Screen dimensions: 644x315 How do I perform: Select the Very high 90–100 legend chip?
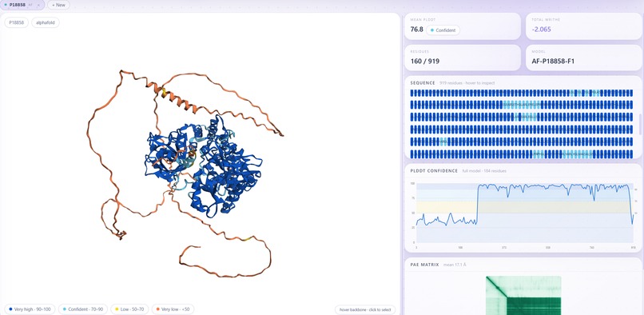pos(30,309)
